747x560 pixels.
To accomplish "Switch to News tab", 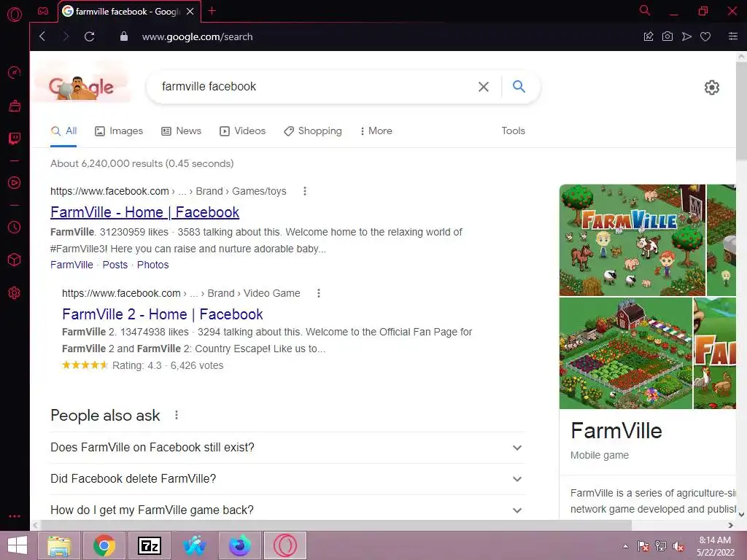I will click(182, 131).
